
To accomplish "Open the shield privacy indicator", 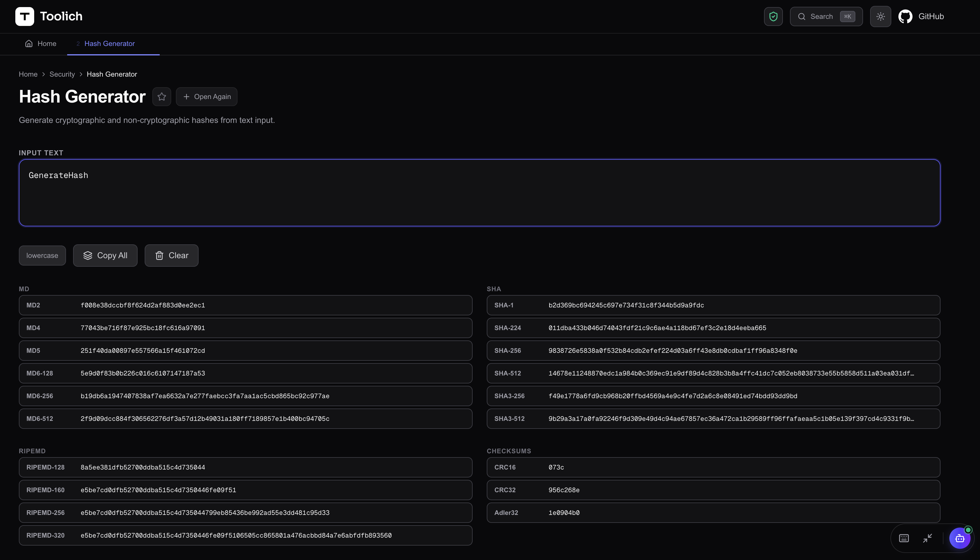I will click(x=773, y=16).
